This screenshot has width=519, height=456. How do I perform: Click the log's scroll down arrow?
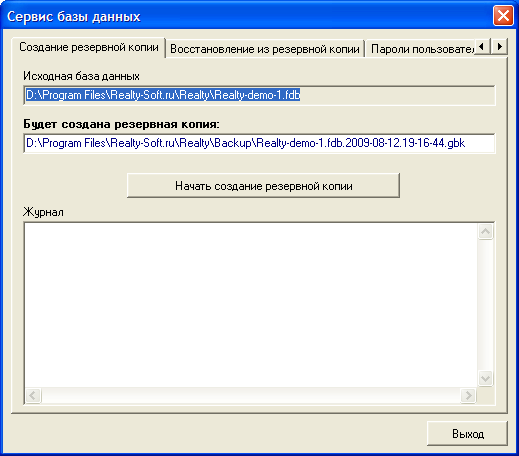coord(485,379)
